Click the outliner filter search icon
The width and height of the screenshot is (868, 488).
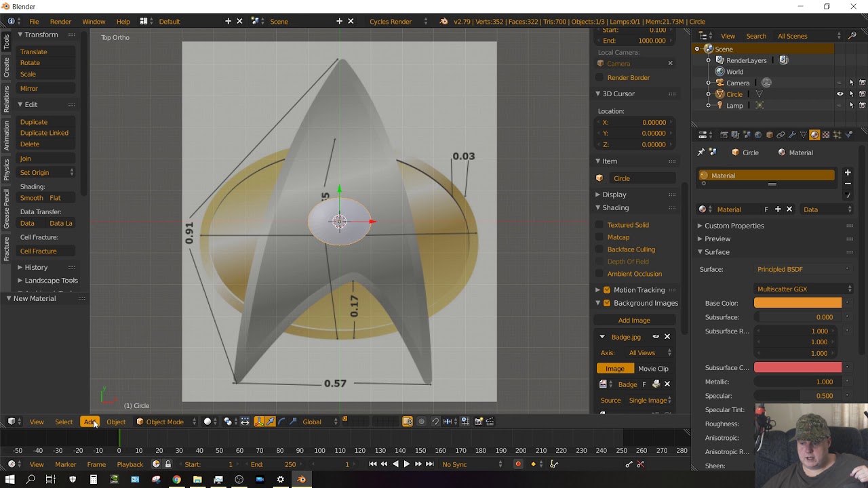pos(853,36)
